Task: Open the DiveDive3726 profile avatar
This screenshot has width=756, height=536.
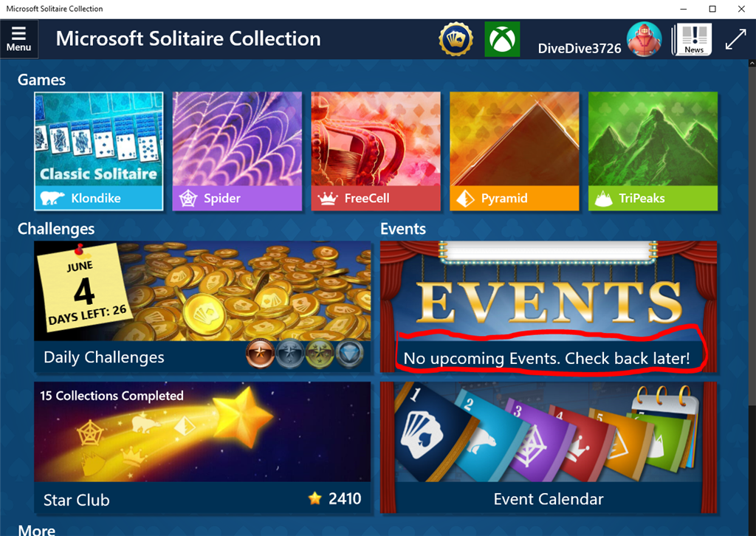Action: (644, 39)
